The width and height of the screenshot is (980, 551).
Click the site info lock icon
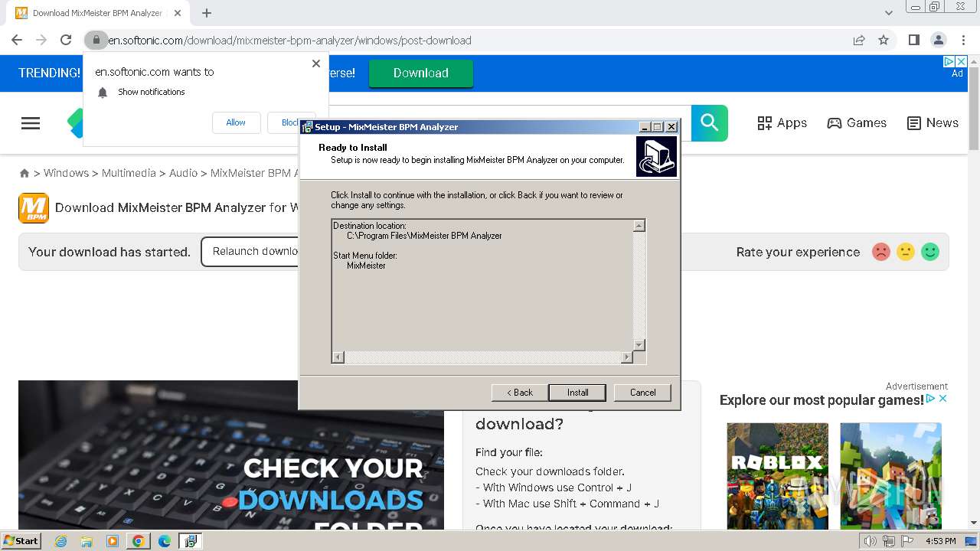[x=96, y=40]
